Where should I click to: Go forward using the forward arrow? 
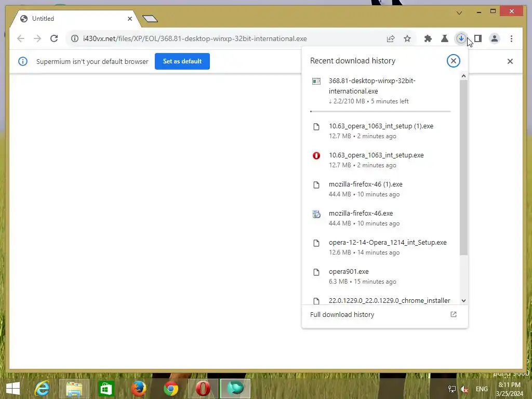click(x=37, y=38)
